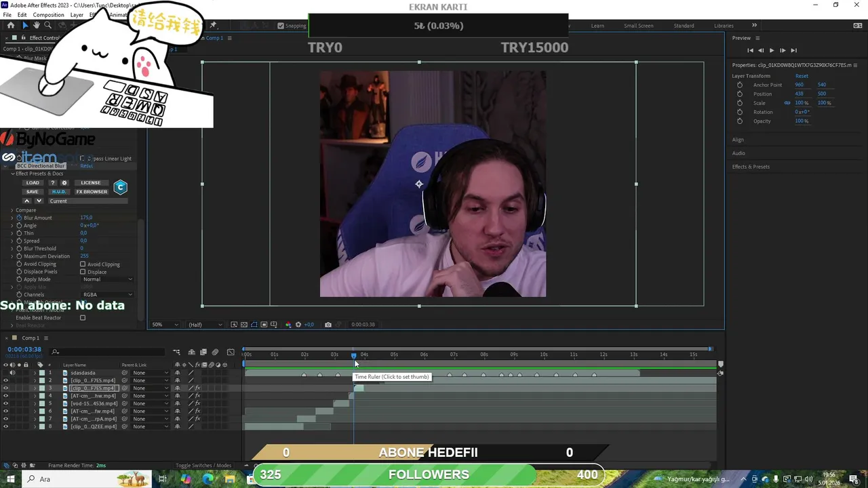Screen dimensions: 868x488
Task: Click the timeline layer search field
Action: pyautogui.click(x=108, y=352)
